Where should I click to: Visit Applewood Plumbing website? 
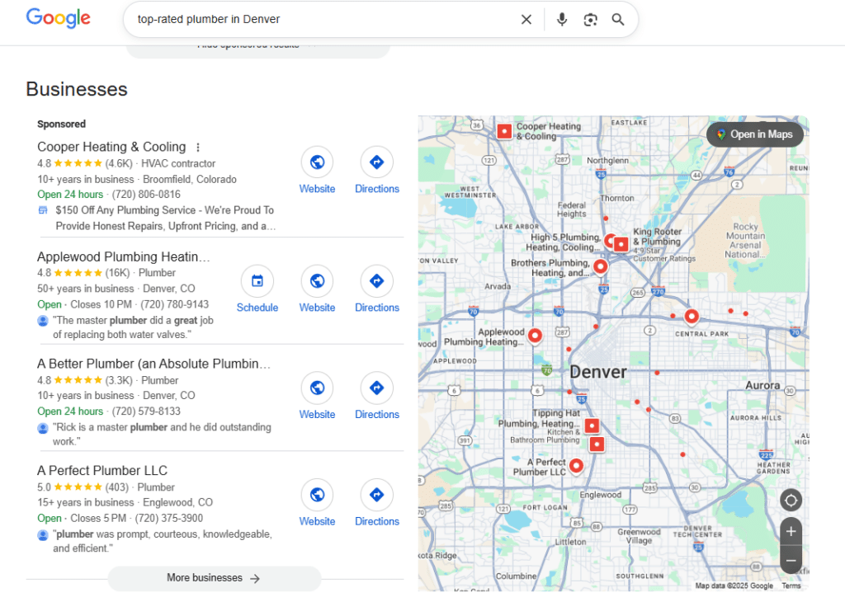coord(317,289)
